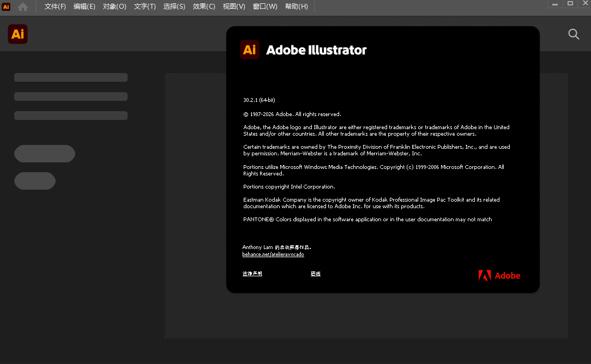Open the 帮助(H) Help menu
This screenshot has width=591, height=364.
point(296,7)
